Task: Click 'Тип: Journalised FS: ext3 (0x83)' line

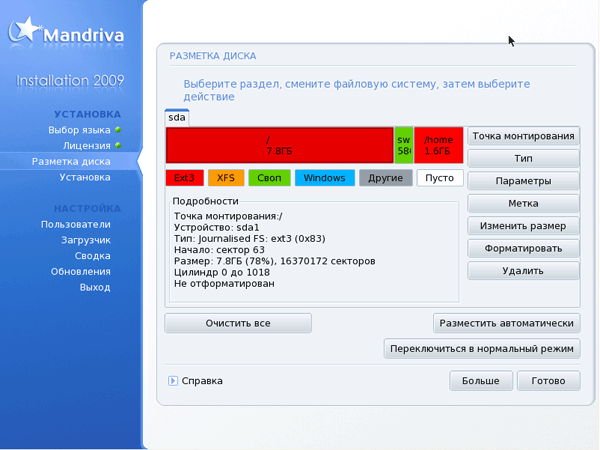Action: point(249,239)
